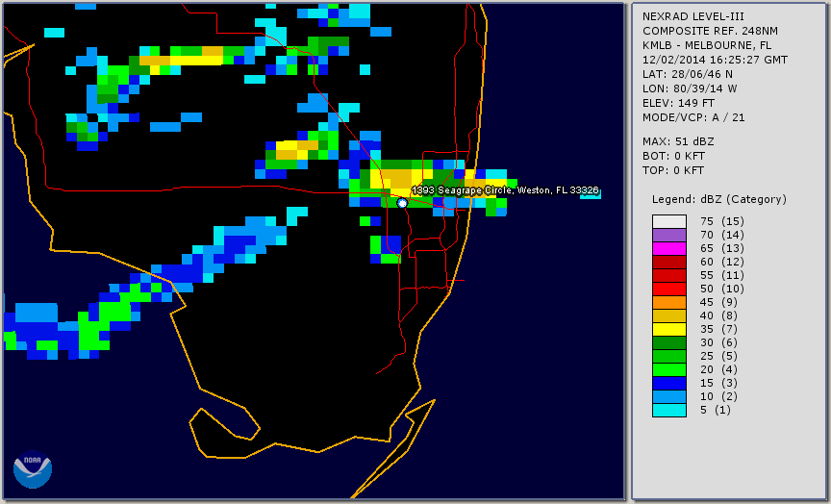Click the '35 (7)' legend label
Image resolution: width=831 pixels, height=504 pixels.
click(718, 329)
